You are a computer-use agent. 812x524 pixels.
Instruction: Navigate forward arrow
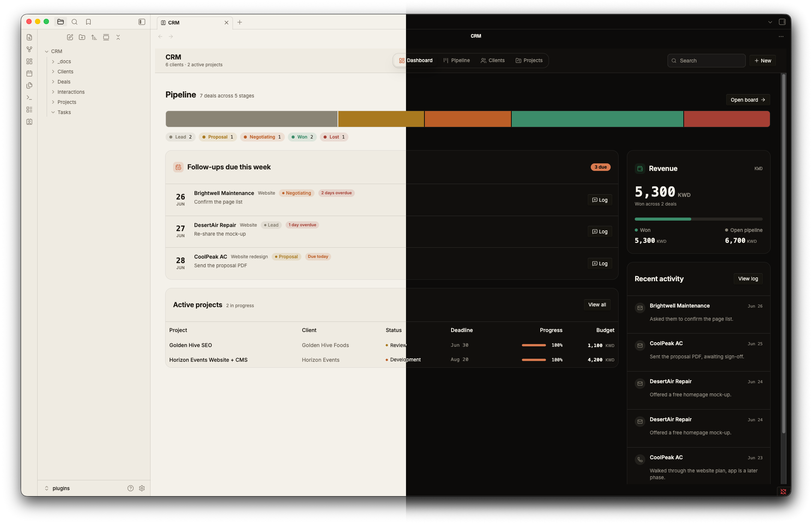pos(171,37)
